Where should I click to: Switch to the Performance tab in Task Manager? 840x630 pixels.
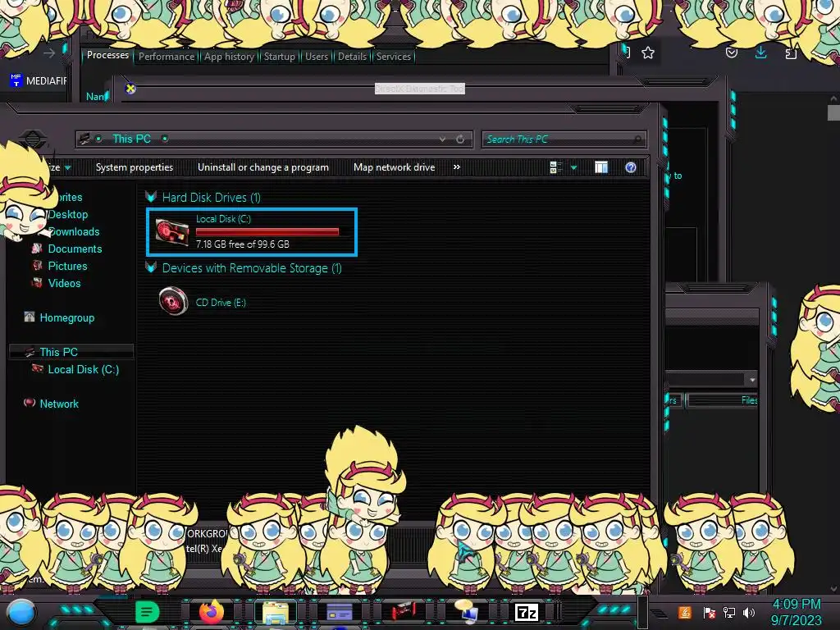tap(167, 57)
